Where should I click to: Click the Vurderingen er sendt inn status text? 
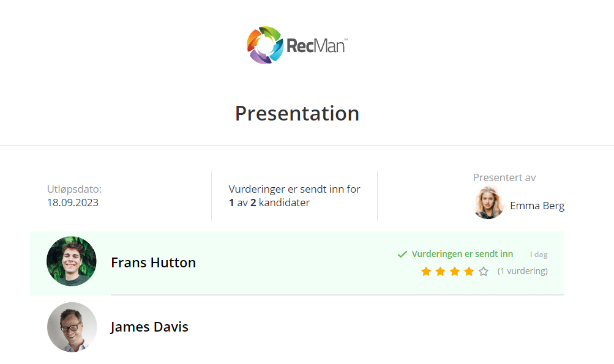click(x=462, y=254)
